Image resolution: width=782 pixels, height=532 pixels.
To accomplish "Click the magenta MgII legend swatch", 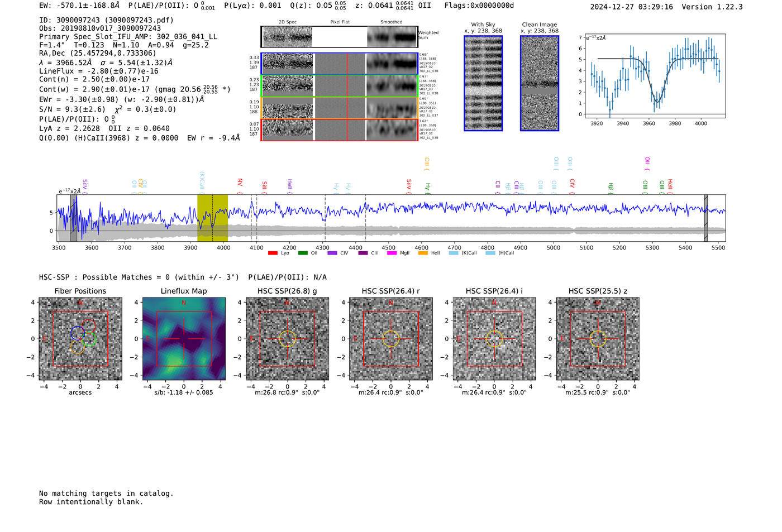I will tap(392, 253).
